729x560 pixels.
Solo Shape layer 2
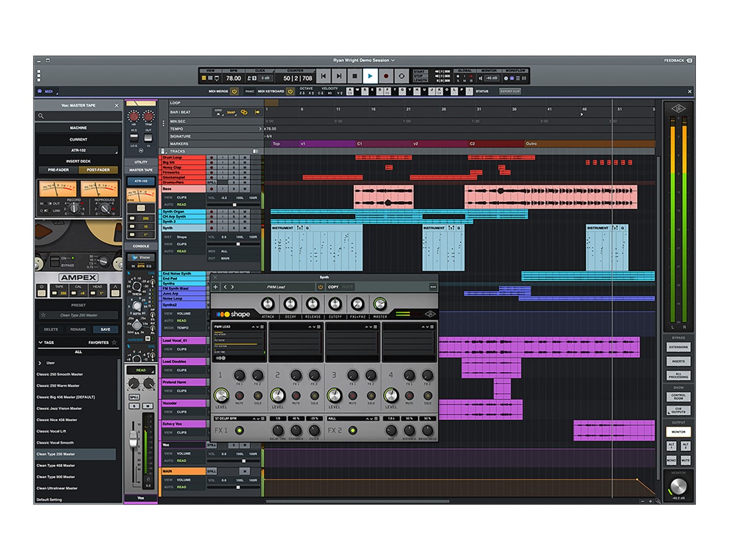pos(314,395)
